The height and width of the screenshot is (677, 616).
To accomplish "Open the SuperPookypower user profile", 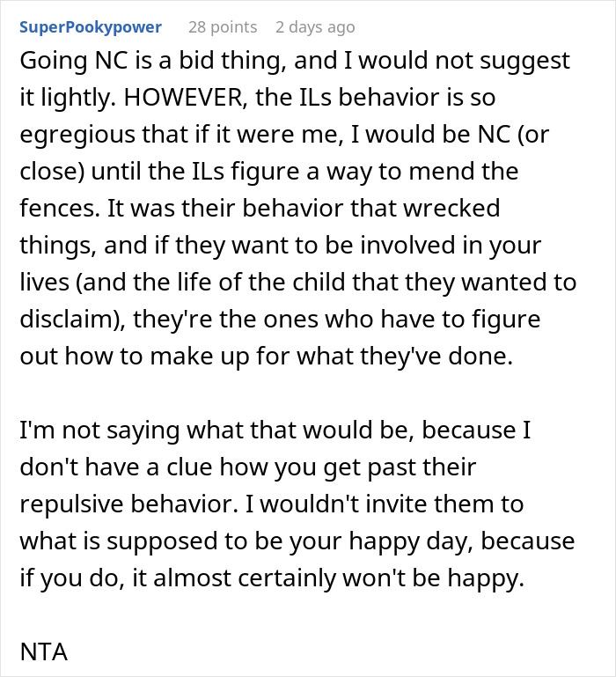I will click(90, 27).
